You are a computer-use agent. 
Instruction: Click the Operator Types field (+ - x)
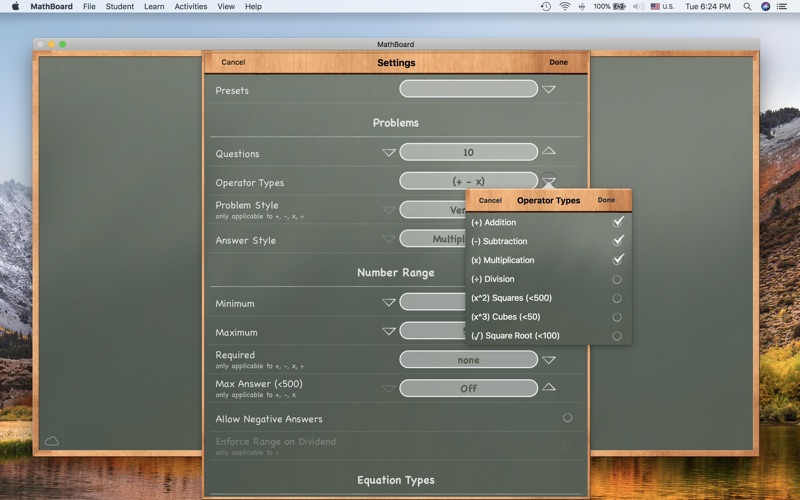(468, 181)
